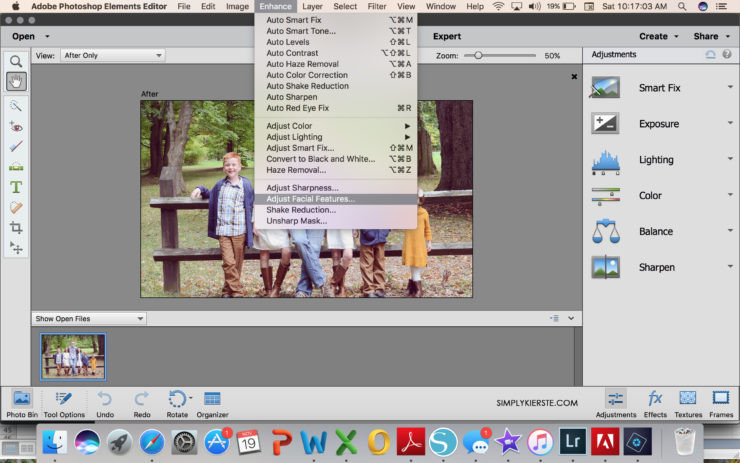
Task: Select the Move tool
Action: [x=16, y=248]
